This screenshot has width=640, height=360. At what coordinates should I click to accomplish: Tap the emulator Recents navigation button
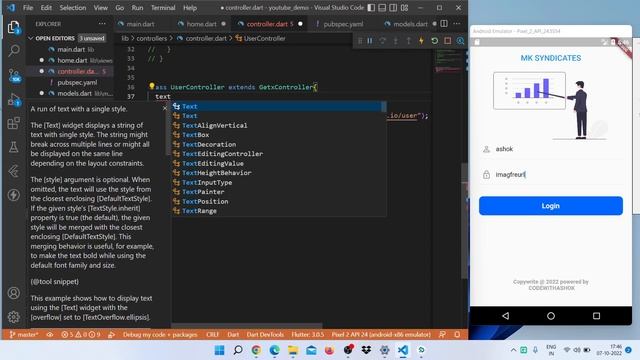click(x=596, y=316)
